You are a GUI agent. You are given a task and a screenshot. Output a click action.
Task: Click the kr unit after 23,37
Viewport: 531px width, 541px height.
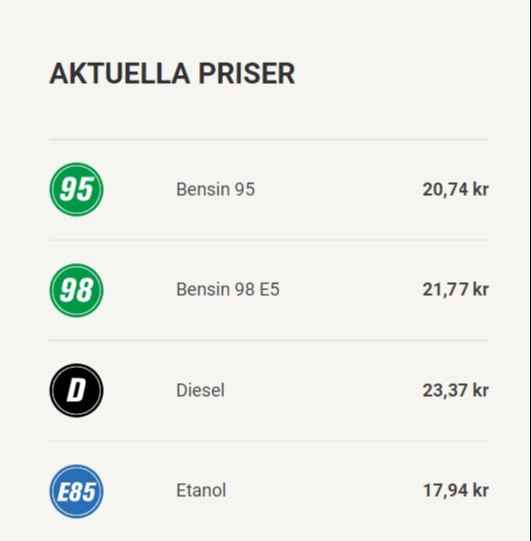coord(480,390)
